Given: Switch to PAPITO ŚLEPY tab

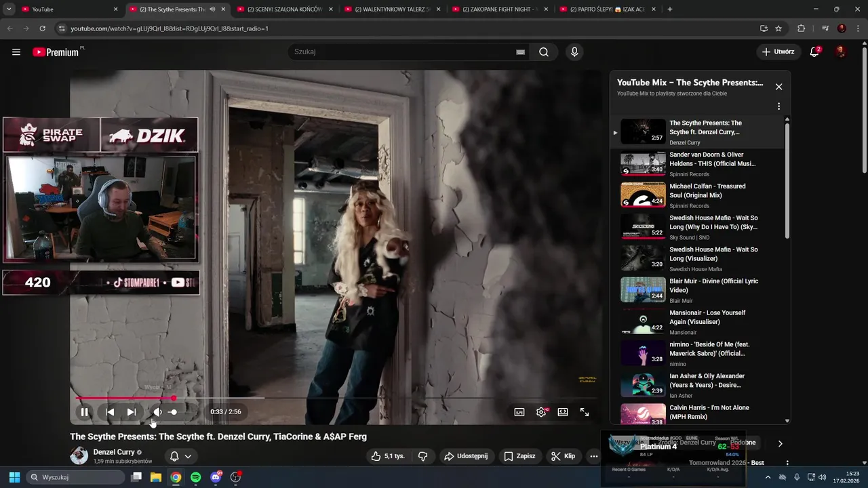Looking at the screenshot, I should (x=608, y=9).
